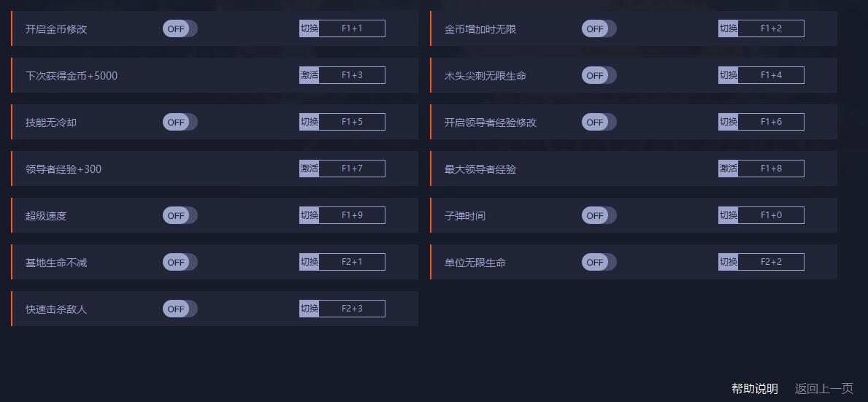The width and height of the screenshot is (868, 402).
Task: Click 切换 button beside F1+9 hotkey
Action: pos(310,215)
